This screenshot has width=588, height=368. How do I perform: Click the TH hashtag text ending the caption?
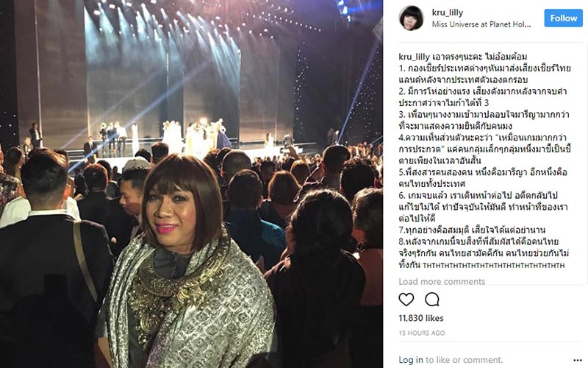[493, 265]
